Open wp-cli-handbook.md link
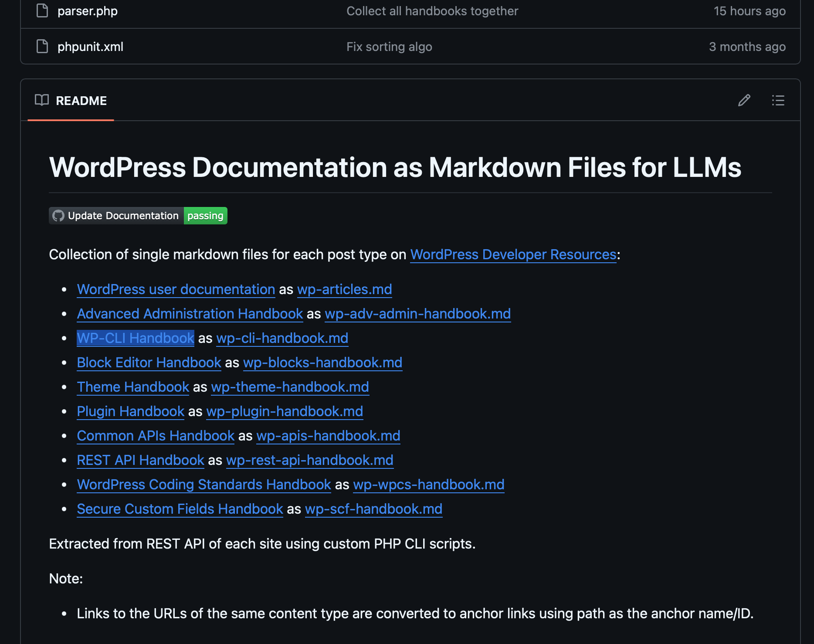The height and width of the screenshot is (644, 814). pos(282,338)
